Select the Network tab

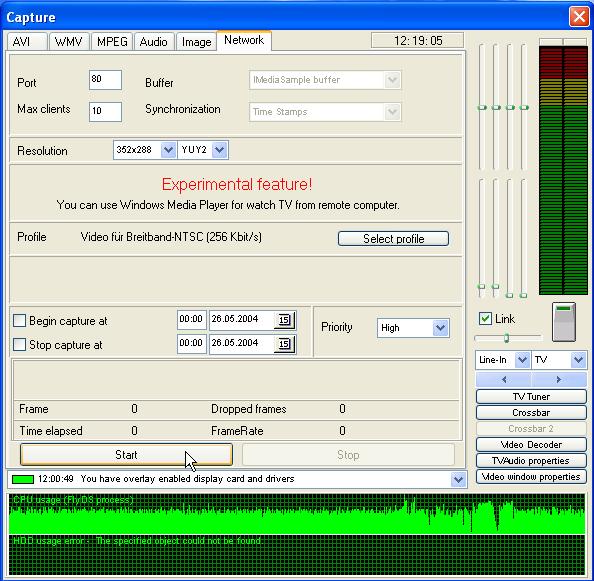(244, 40)
